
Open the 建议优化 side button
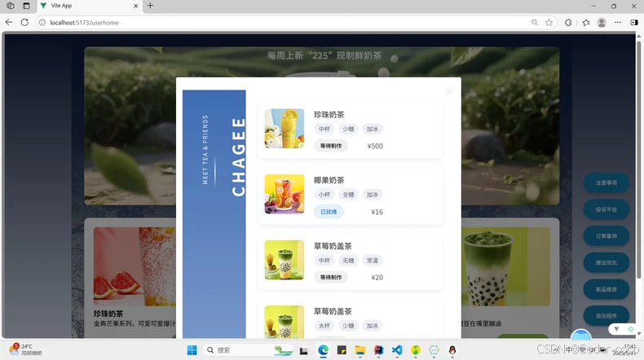[607, 263]
